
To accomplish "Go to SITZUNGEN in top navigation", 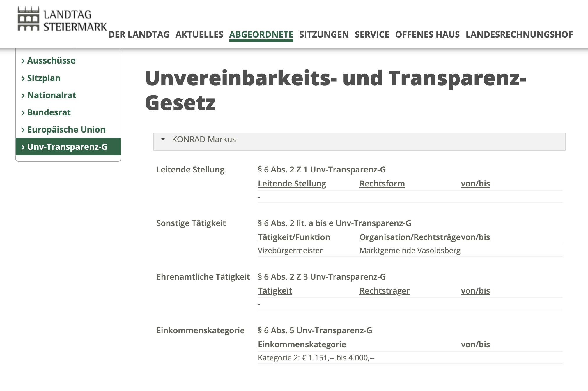I will click(x=324, y=34).
